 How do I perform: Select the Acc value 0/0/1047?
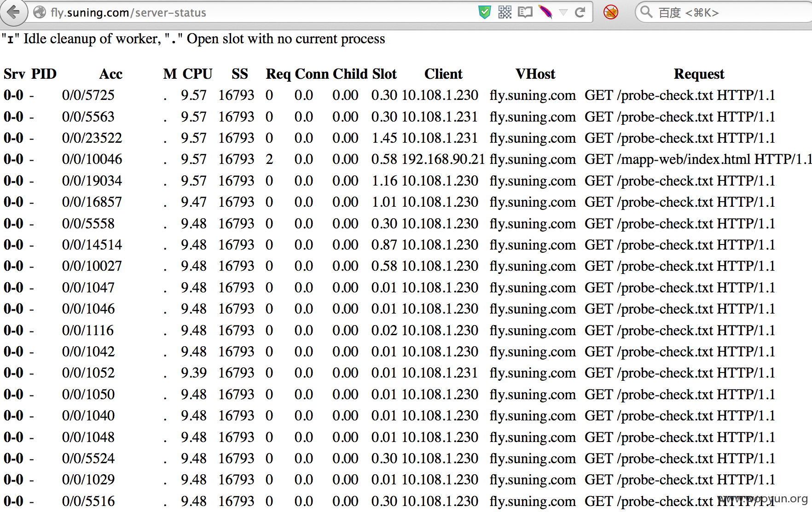click(88, 288)
